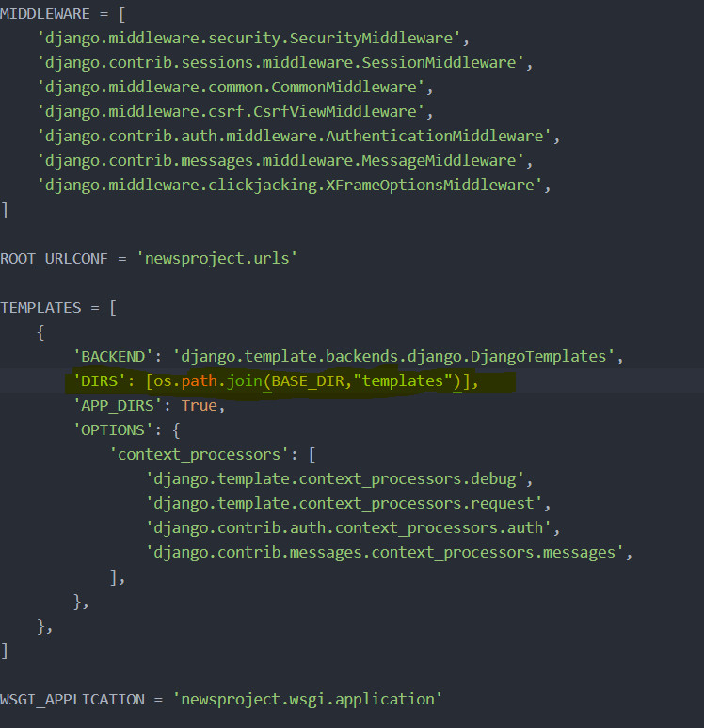Screen dimensions: 704x728
Task: Click the context_processors.request entry
Action: [344, 504]
